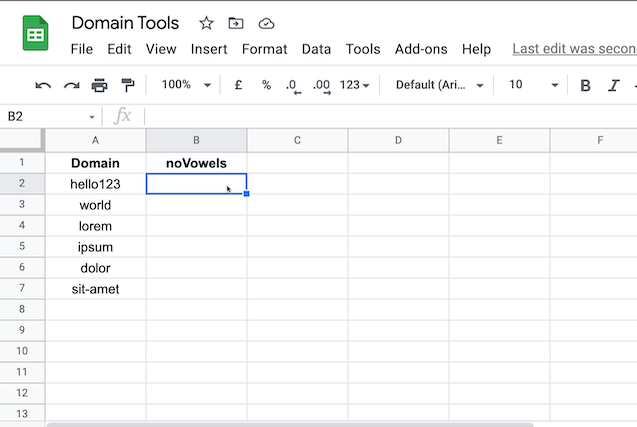Toggle italic formatting
This screenshot has width=637, height=427.
[x=613, y=85]
